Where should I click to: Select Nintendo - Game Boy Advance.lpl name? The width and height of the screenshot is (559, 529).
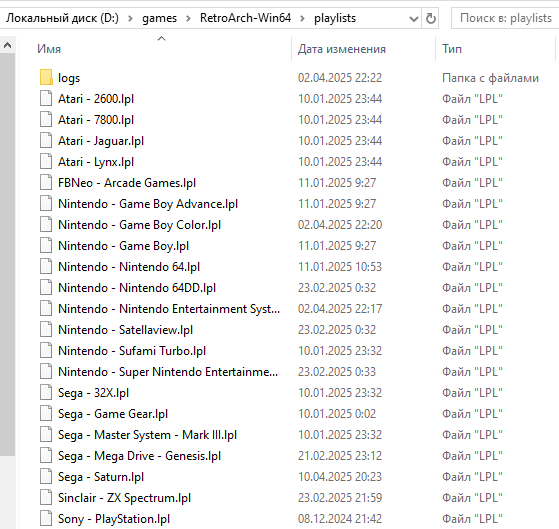tap(148, 204)
